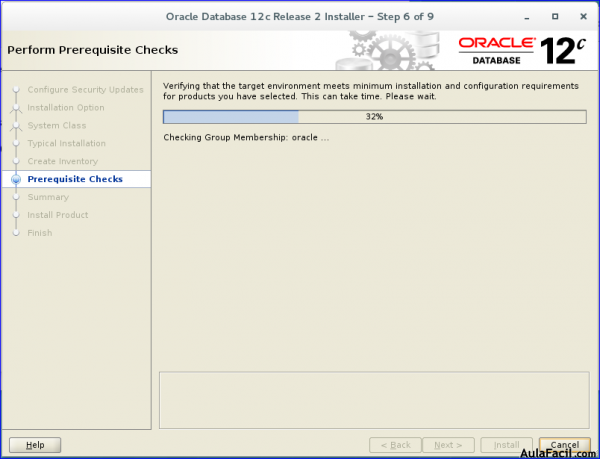Select the Typical Installation step
Image resolution: width=600 pixels, height=459 pixels.
coord(67,143)
